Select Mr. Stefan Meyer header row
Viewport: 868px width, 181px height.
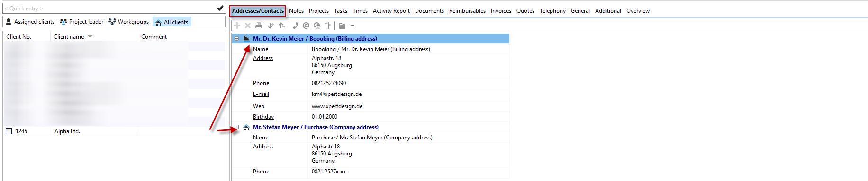click(371, 127)
